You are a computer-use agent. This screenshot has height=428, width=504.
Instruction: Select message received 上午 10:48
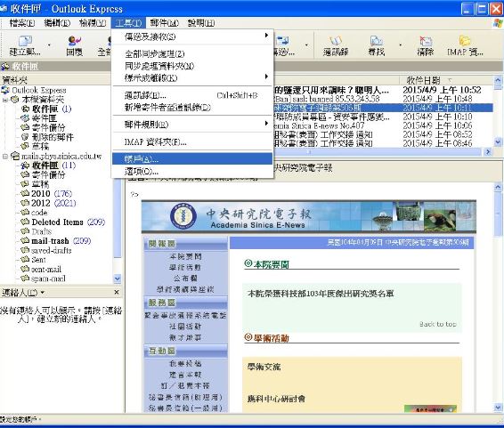coord(383,99)
